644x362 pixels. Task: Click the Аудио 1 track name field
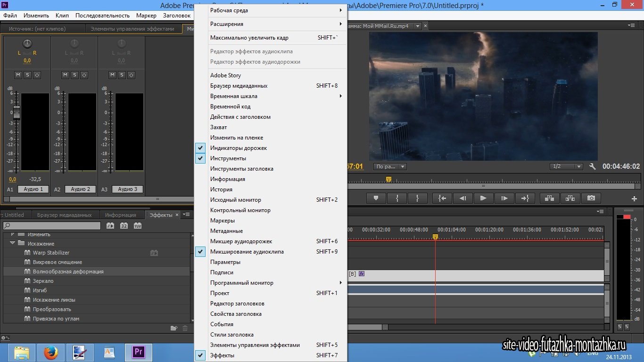33,189
